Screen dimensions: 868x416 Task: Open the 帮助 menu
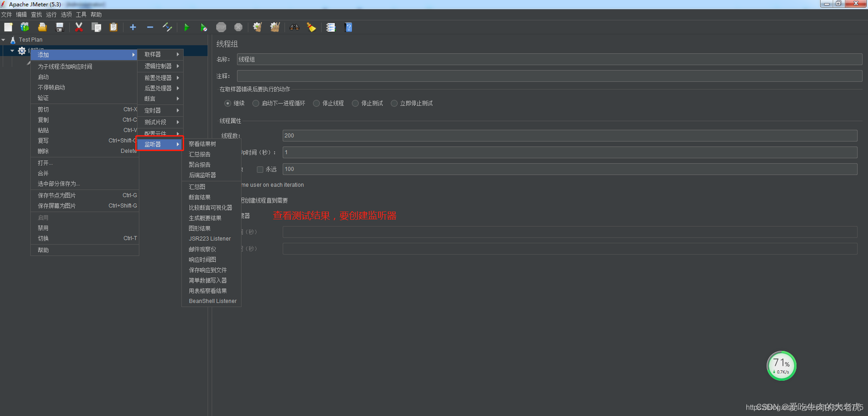point(96,14)
